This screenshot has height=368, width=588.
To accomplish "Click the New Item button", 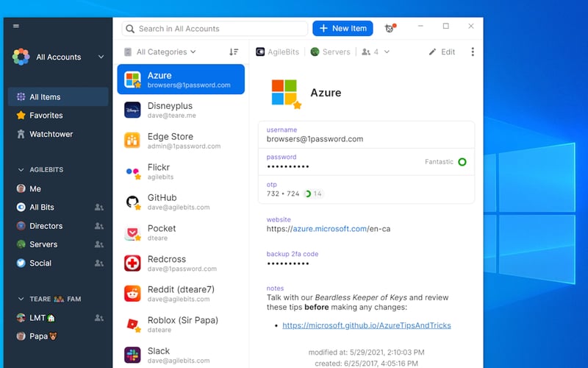I will point(343,29).
